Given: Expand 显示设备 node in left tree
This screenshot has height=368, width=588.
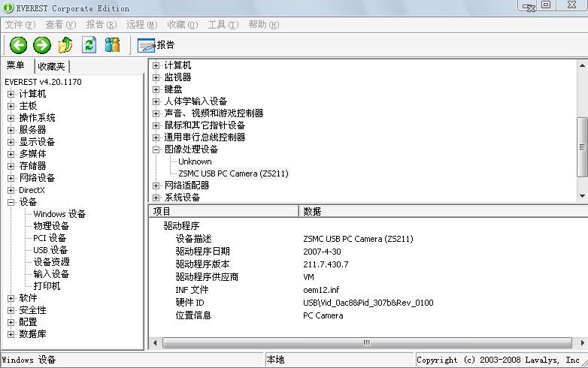Looking at the screenshot, I should click(x=11, y=142).
